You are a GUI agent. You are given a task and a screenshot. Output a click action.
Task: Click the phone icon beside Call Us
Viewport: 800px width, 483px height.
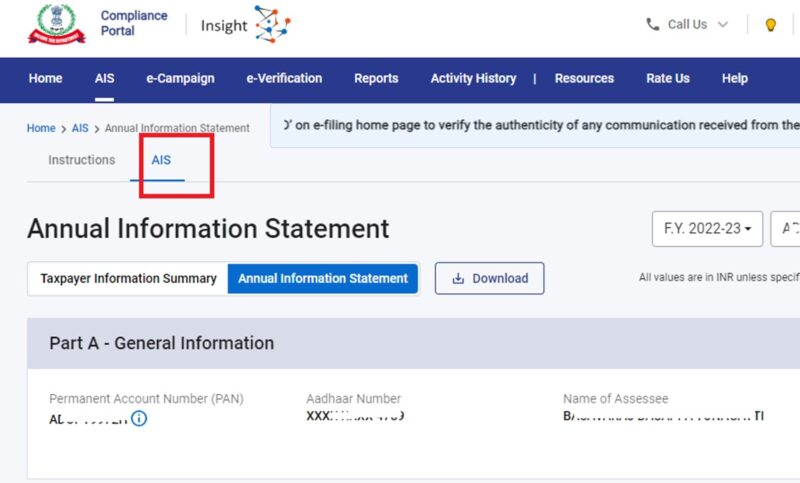[x=653, y=24]
